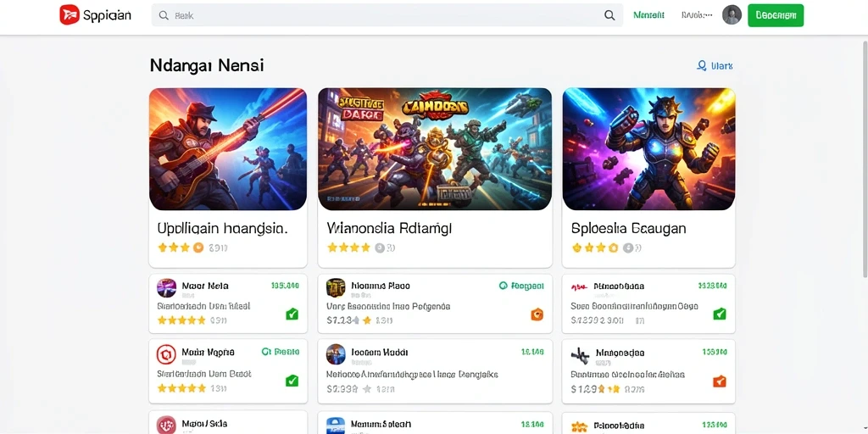The image size is (868, 434).
Task: Open the gray Rvols navigation link
Action: point(697,15)
